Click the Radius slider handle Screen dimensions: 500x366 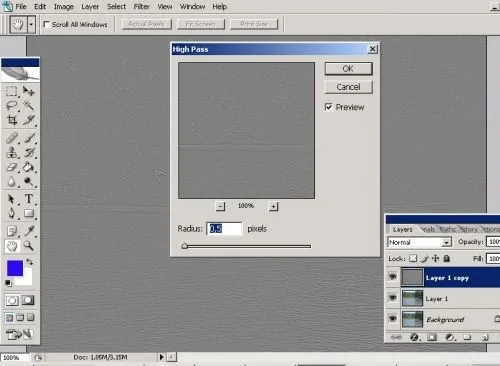point(185,246)
